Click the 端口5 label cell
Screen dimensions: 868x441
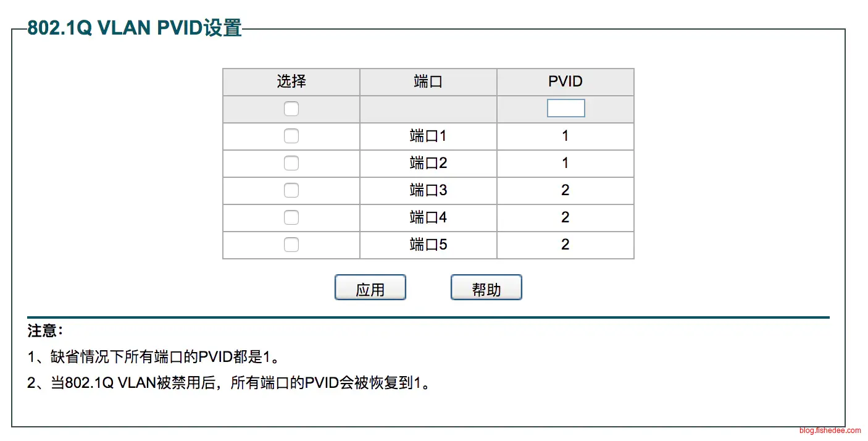(428, 245)
